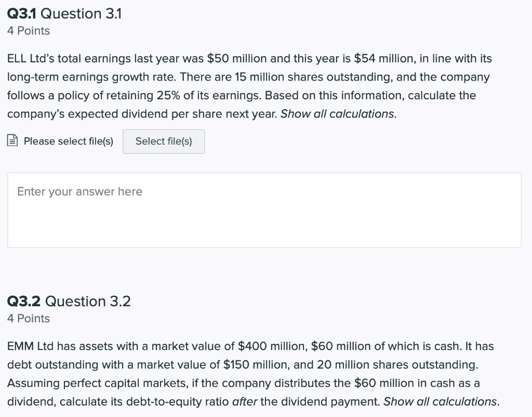Click "4 Points" under Question 3.2
Viewport: 532px width, 417px height.
click(x=29, y=318)
